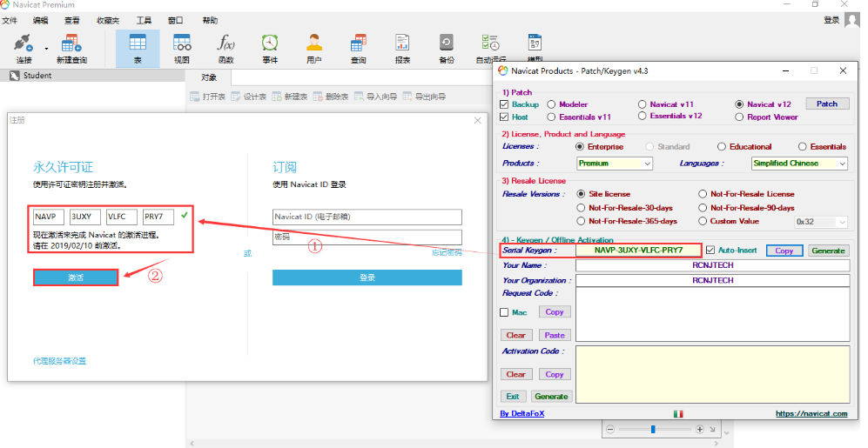The height and width of the screenshot is (448, 868).
Task: Click the user avatar icon beside 登录
Action: coord(851,21)
